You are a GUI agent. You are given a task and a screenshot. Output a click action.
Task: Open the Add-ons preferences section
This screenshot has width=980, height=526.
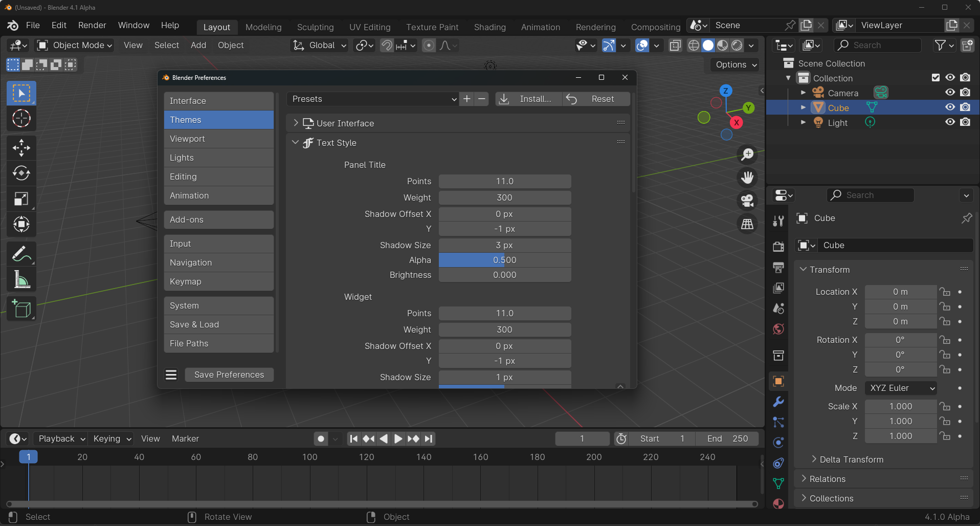(x=219, y=220)
